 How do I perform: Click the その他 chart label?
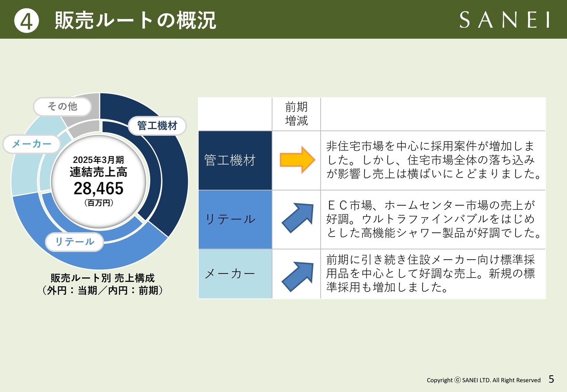tap(62, 107)
